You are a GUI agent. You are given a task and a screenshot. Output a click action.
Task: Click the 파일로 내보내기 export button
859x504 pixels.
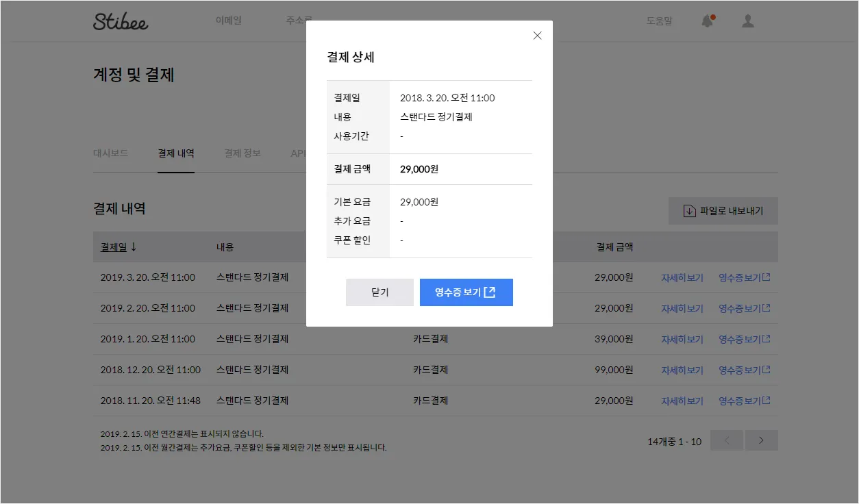pyautogui.click(x=723, y=211)
